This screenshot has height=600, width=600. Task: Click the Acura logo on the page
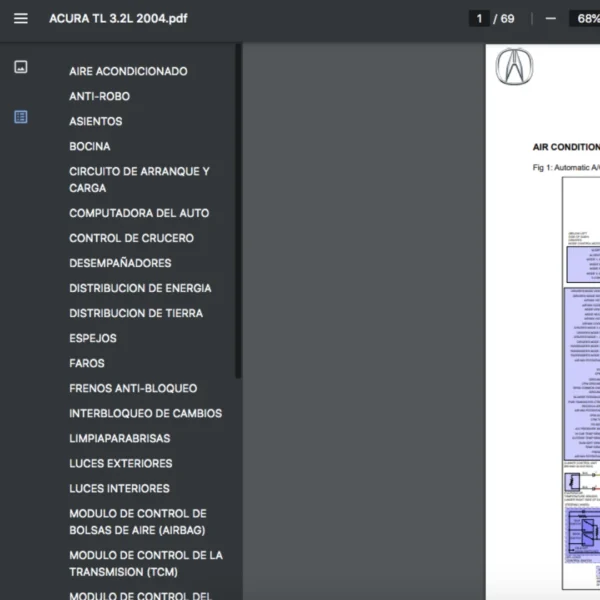click(x=514, y=68)
